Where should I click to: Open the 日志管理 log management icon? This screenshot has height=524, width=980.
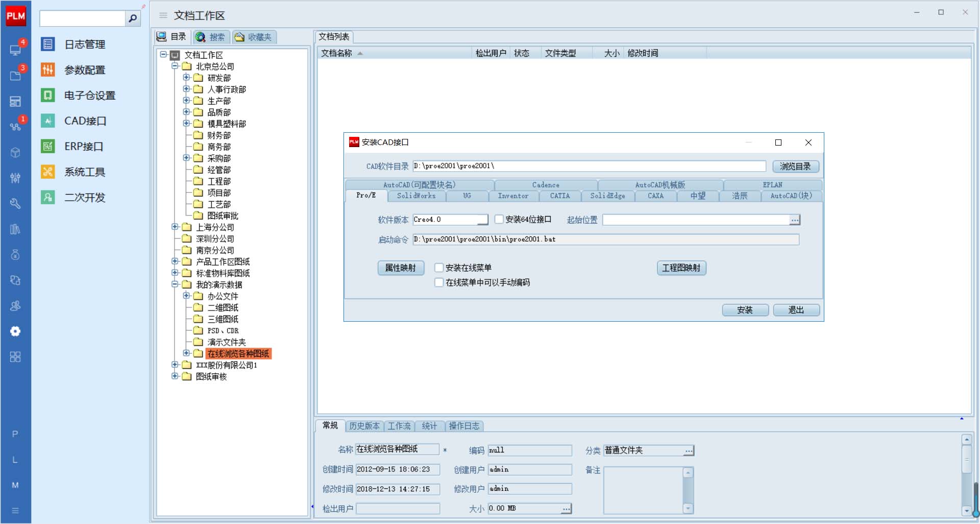click(48, 44)
